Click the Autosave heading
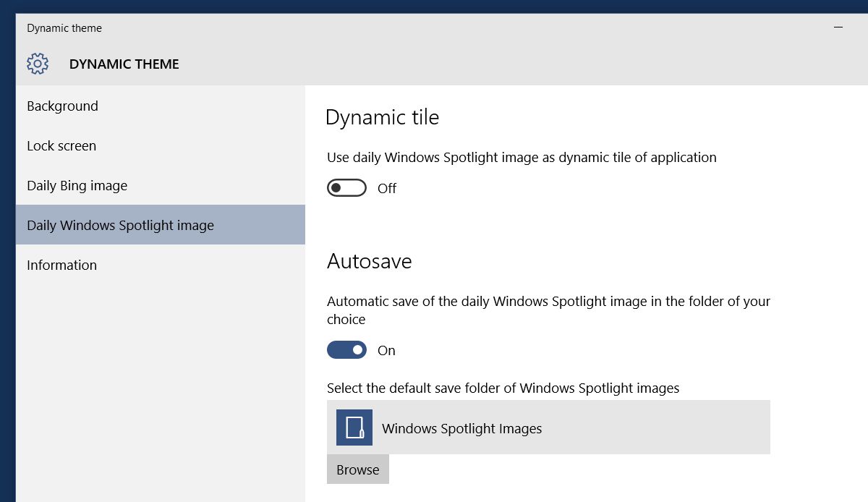Image resolution: width=868 pixels, height=502 pixels. tap(370, 260)
